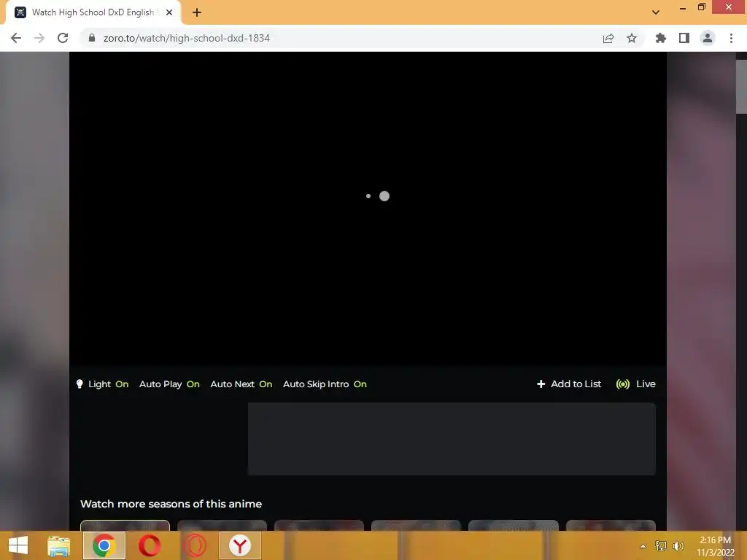The image size is (747, 560).
Task: Toggle Auto Skip Intro On setting
Action: (x=325, y=384)
